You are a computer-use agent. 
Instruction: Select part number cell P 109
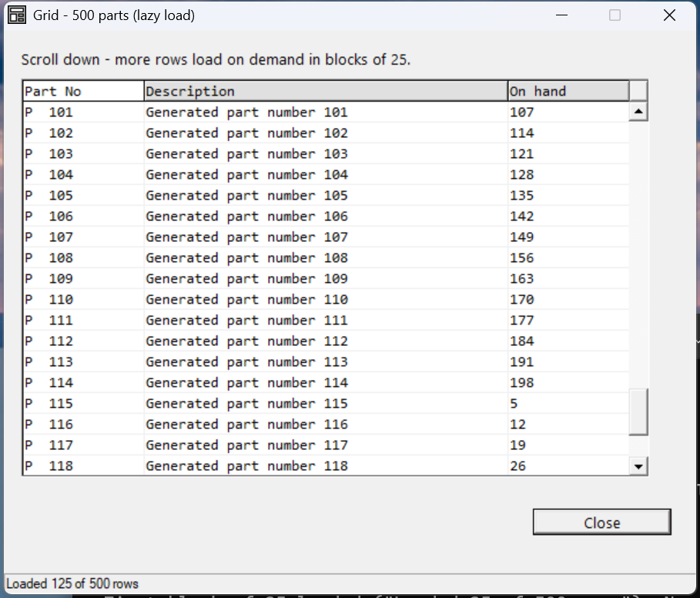coord(83,279)
